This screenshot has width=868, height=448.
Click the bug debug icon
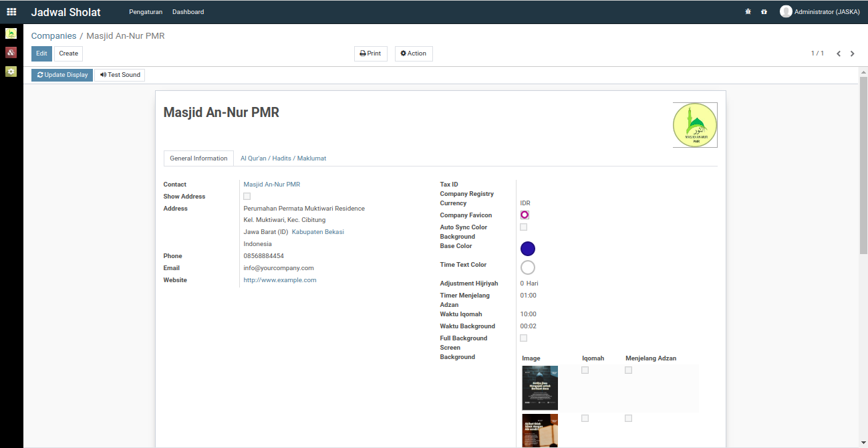pyautogui.click(x=748, y=12)
